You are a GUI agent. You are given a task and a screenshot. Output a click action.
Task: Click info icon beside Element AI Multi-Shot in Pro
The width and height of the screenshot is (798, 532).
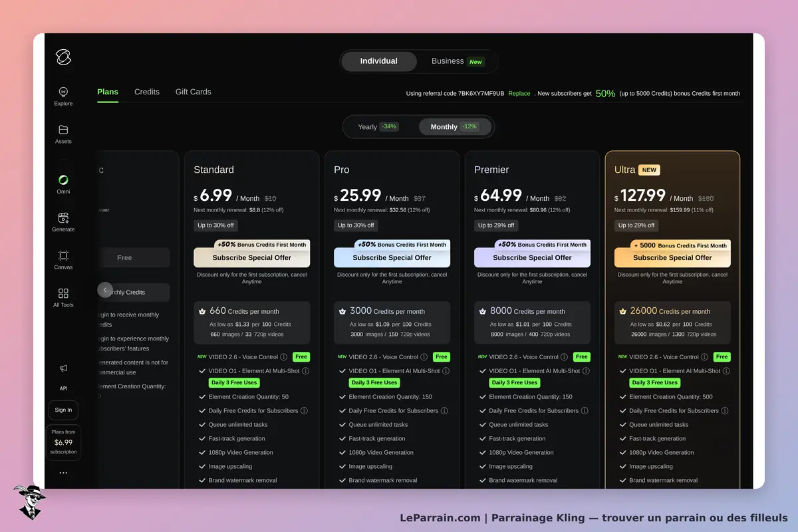coord(446,371)
